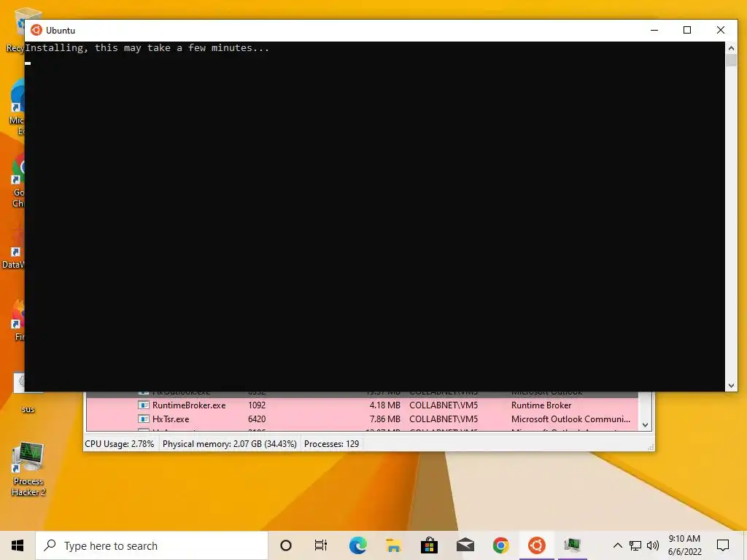Show hidden system tray icons
This screenshot has height=560, width=747.
617,545
